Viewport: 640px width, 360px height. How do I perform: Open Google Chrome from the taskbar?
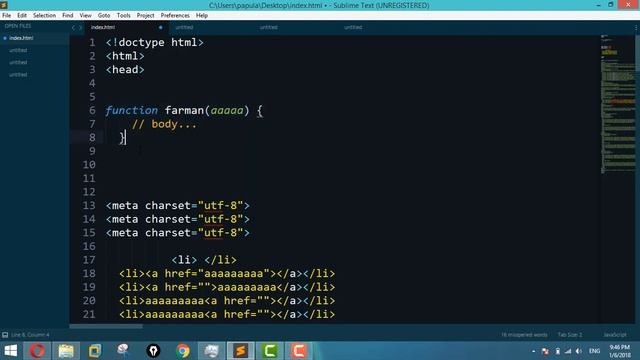tap(182, 351)
